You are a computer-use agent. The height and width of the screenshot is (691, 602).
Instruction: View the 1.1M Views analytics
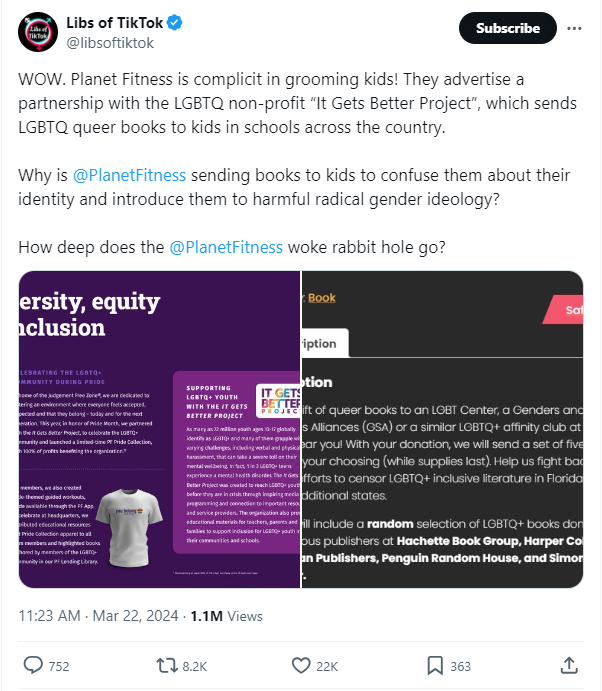coord(231,616)
